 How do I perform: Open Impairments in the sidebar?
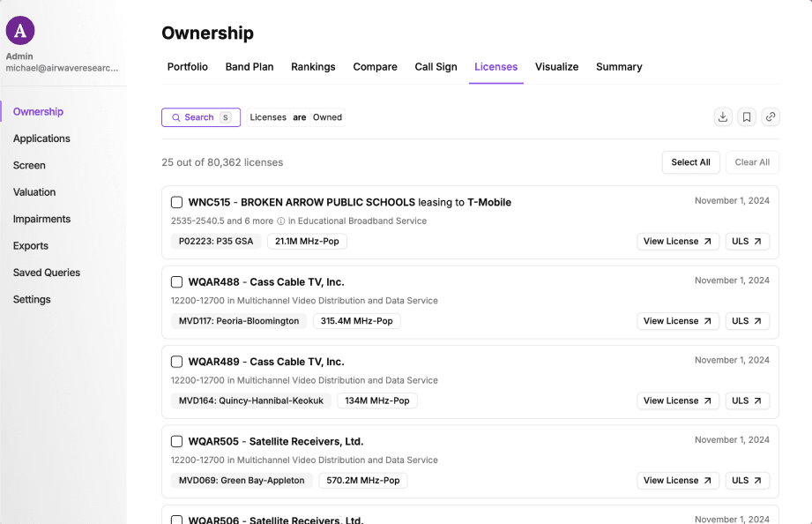(x=41, y=220)
